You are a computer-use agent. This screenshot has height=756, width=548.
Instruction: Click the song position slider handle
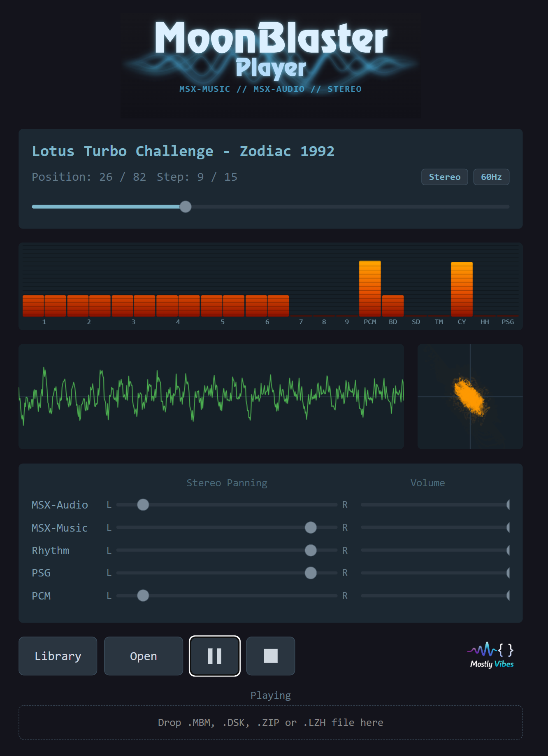(186, 207)
